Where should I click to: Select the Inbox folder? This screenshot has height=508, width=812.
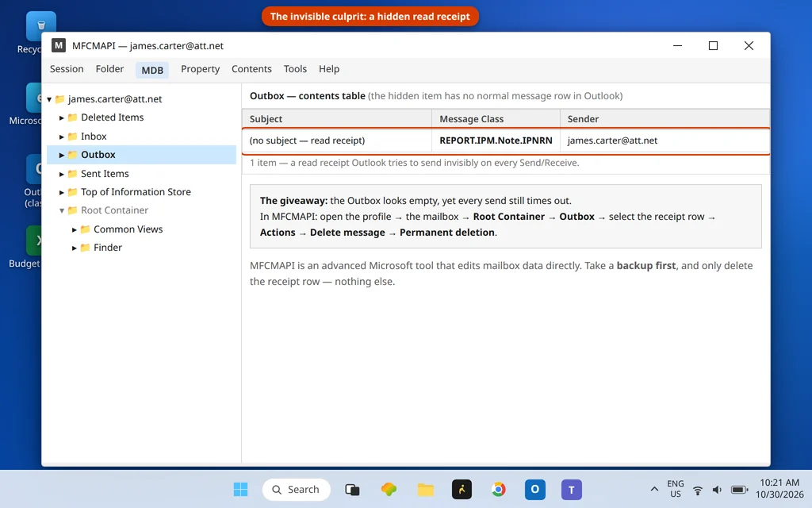pyautogui.click(x=94, y=137)
